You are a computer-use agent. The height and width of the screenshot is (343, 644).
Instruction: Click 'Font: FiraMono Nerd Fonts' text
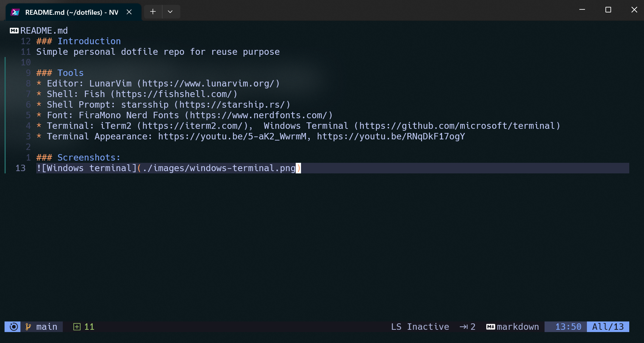tap(113, 115)
